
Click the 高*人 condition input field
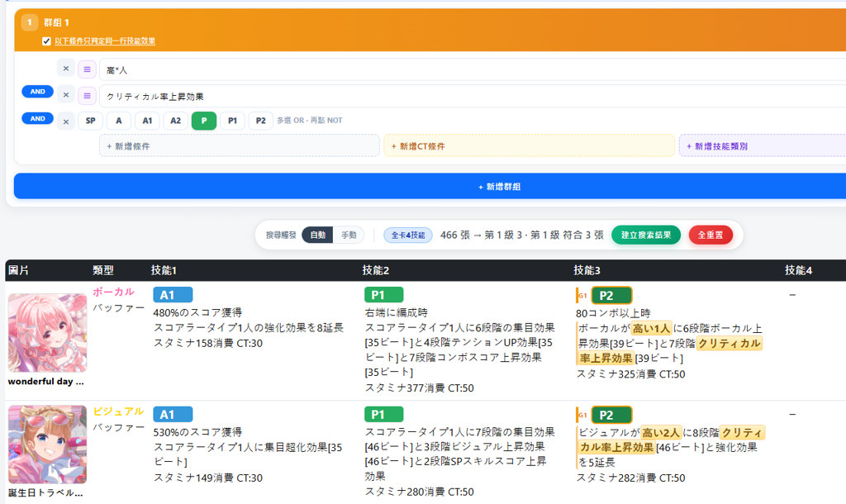[473, 69]
